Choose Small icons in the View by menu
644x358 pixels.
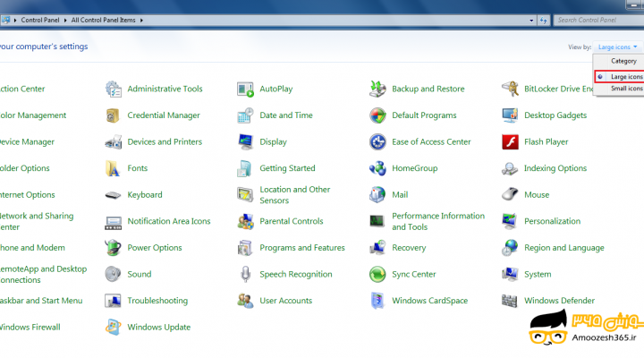point(626,89)
